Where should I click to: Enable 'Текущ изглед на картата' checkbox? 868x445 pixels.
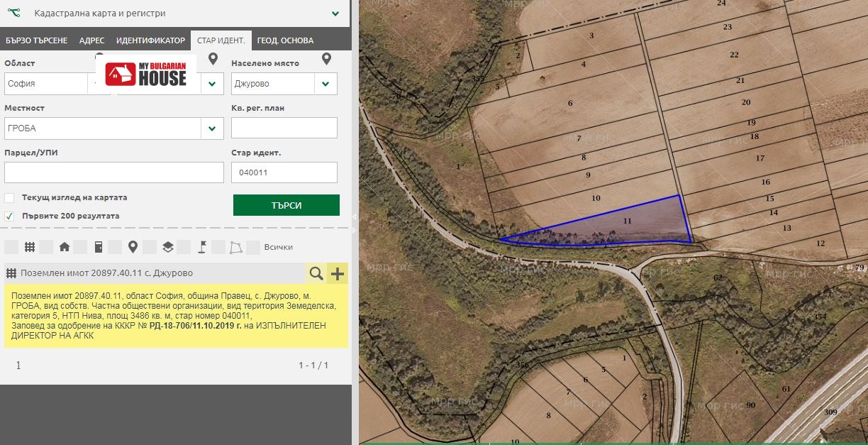point(9,198)
